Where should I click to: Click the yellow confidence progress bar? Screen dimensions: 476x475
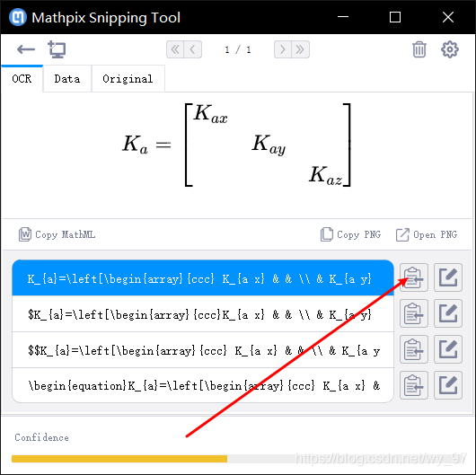pyautogui.click(x=119, y=459)
